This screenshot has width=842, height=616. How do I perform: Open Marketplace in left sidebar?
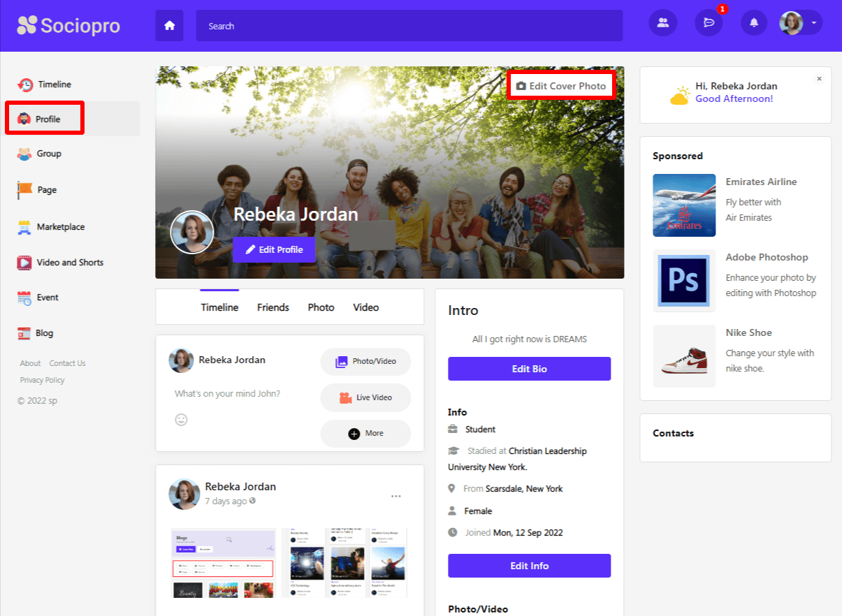tap(60, 227)
